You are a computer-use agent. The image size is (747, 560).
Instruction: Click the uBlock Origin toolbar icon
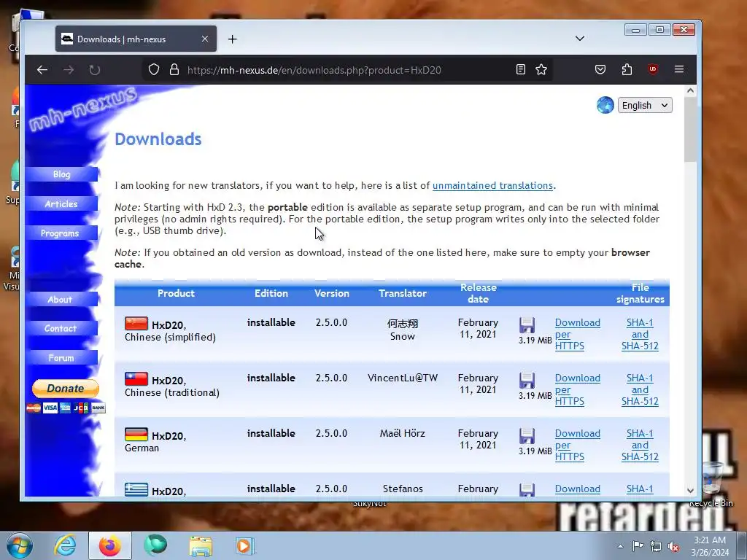(x=653, y=69)
